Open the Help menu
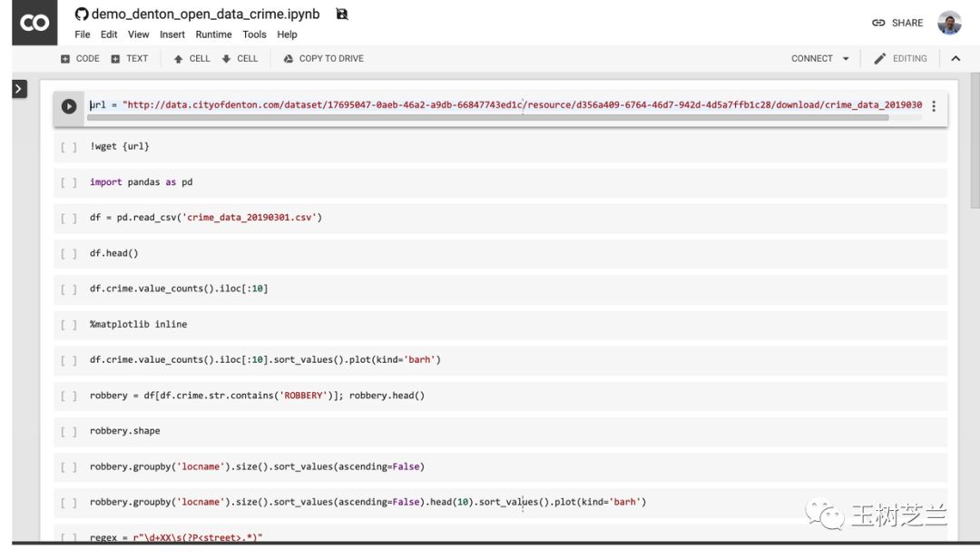 click(287, 34)
